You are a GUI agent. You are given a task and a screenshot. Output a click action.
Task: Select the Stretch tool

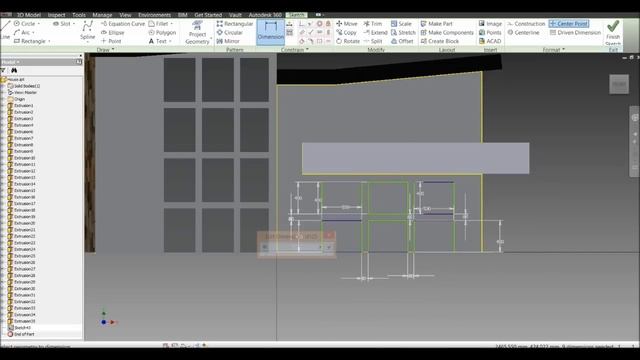(403, 32)
